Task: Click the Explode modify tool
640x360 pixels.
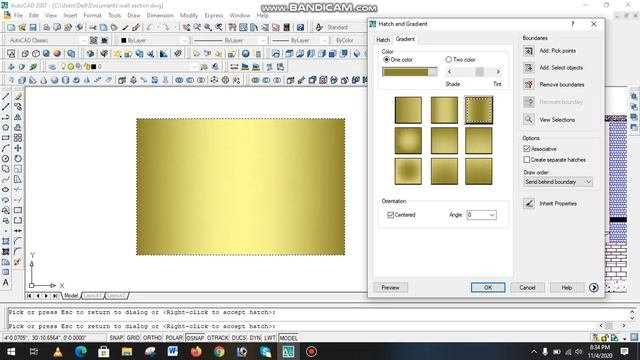Action: [17, 262]
